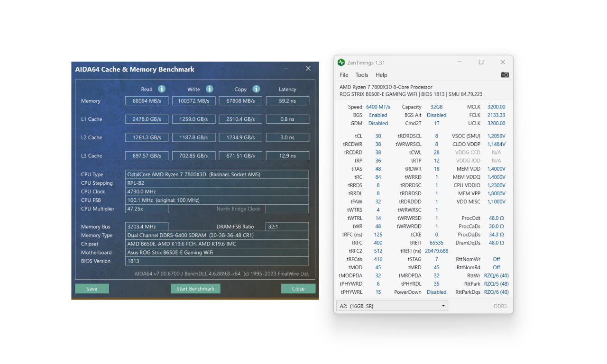Screen dimensions: 607x364
Task: Click the info icon beside Copy in AIDA64
Action: [x=256, y=89]
